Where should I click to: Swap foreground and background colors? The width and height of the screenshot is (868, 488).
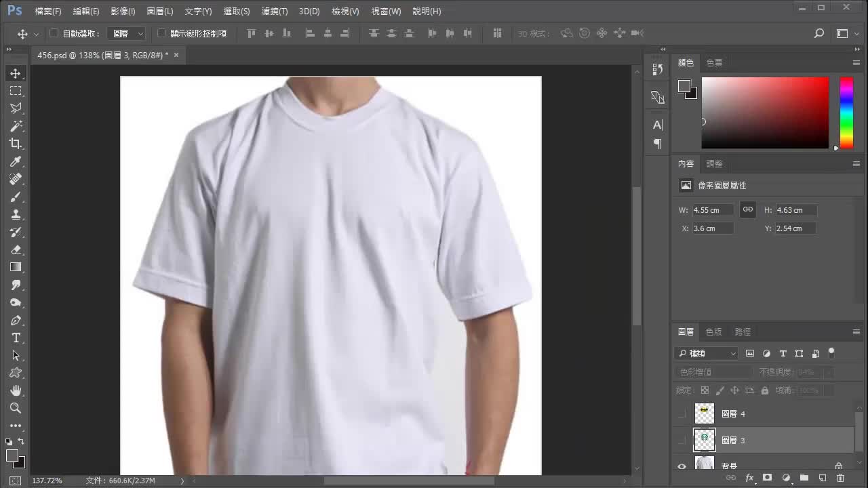[x=20, y=441]
